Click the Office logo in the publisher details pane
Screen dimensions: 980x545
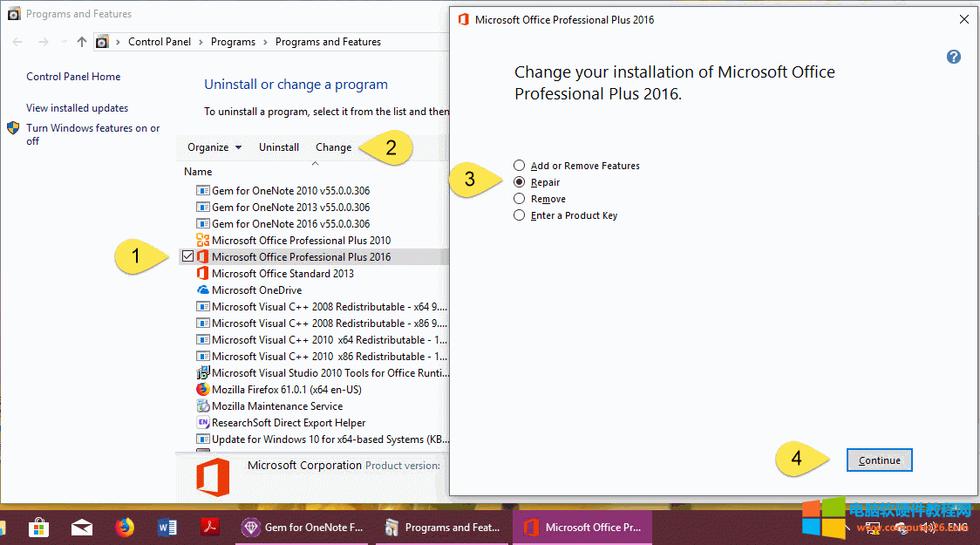(x=212, y=475)
